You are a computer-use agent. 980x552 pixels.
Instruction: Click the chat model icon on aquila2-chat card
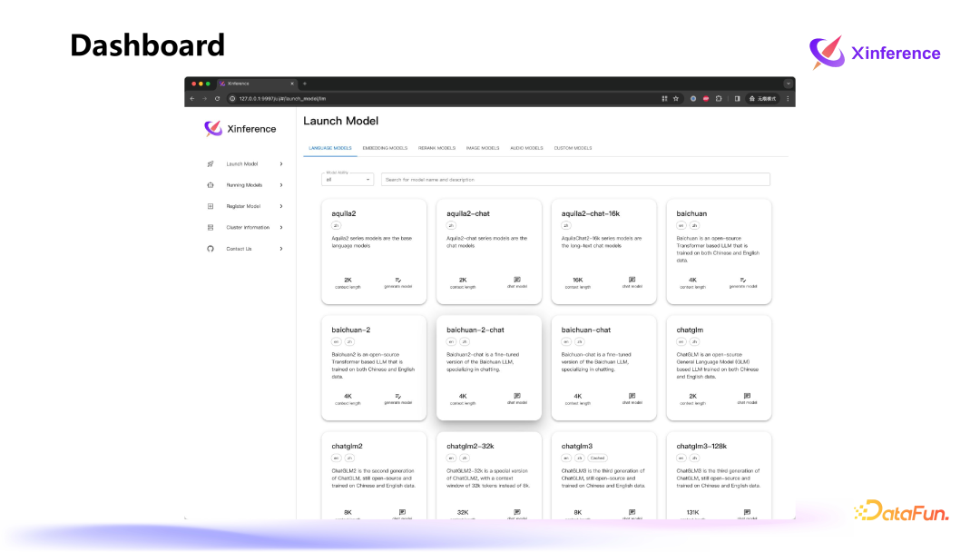517,280
